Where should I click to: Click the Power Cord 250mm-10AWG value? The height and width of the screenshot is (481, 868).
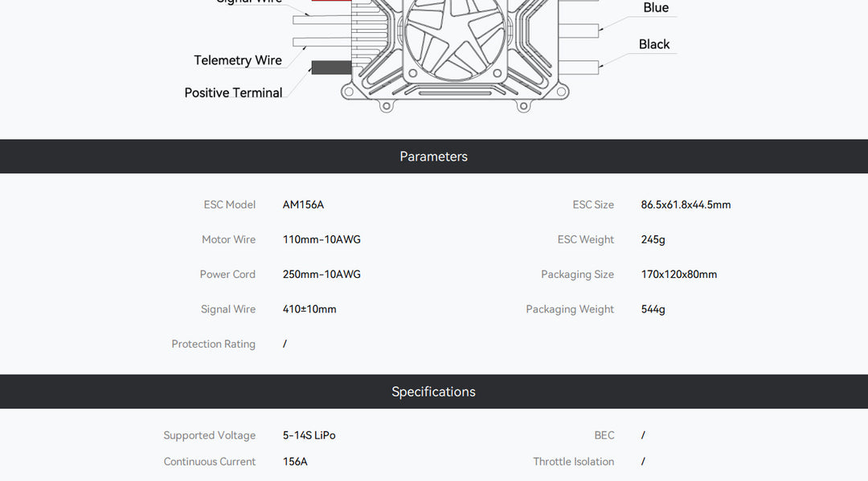[x=321, y=274]
